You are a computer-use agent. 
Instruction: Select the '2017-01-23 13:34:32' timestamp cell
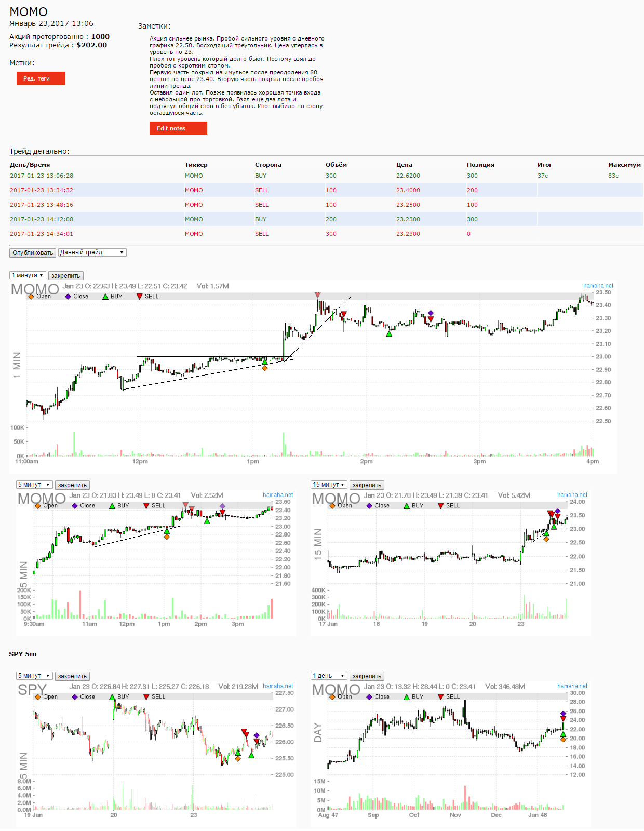42,190
